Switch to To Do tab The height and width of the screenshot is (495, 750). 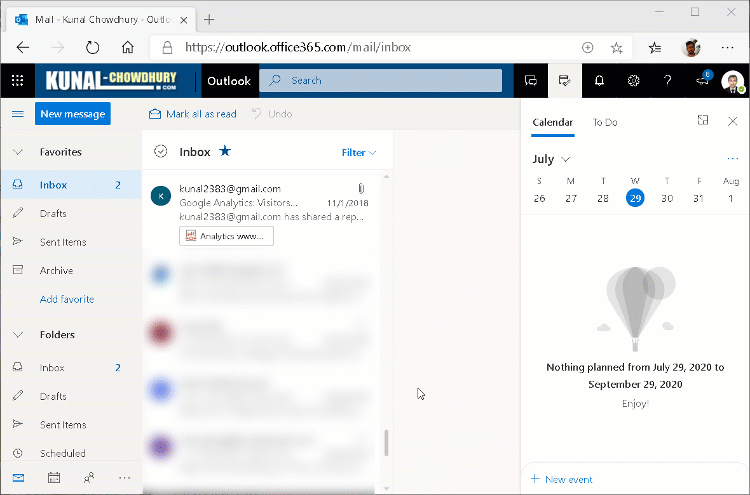(605, 122)
